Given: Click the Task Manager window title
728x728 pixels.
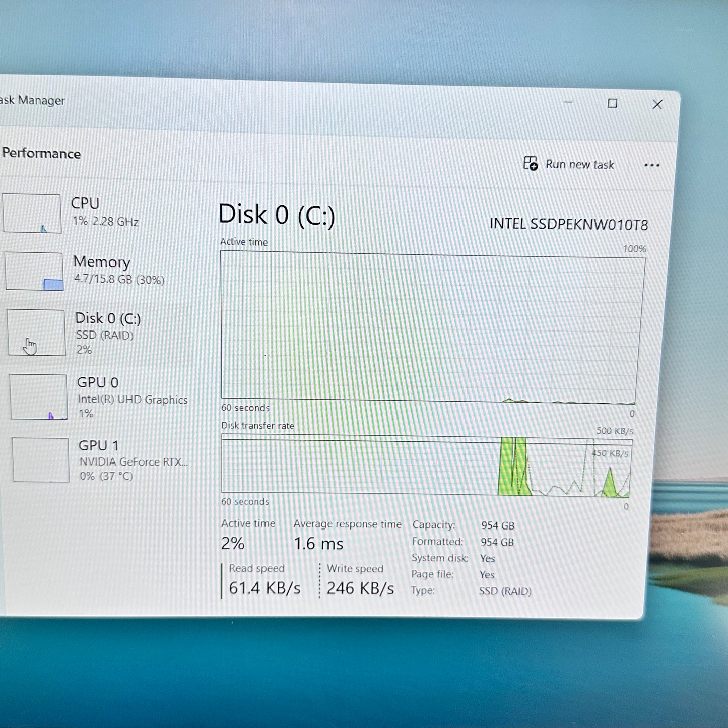Looking at the screenshot, I should coord(33,100).
